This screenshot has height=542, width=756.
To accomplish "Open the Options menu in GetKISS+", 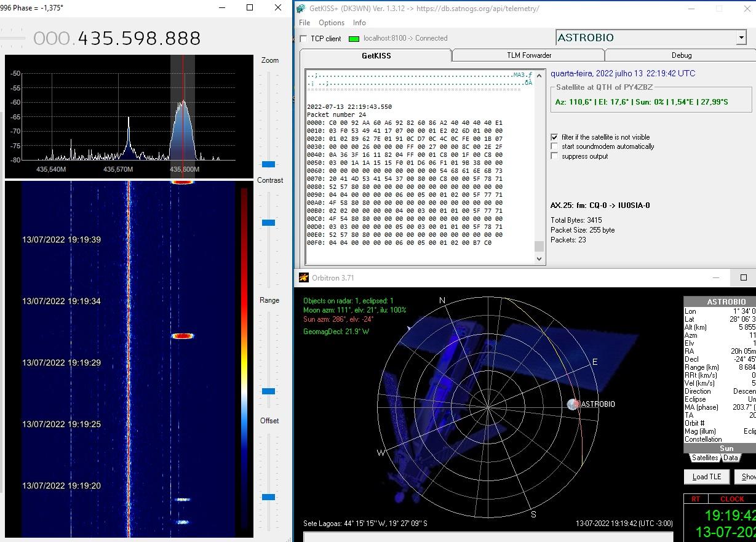I will (331, 23).
